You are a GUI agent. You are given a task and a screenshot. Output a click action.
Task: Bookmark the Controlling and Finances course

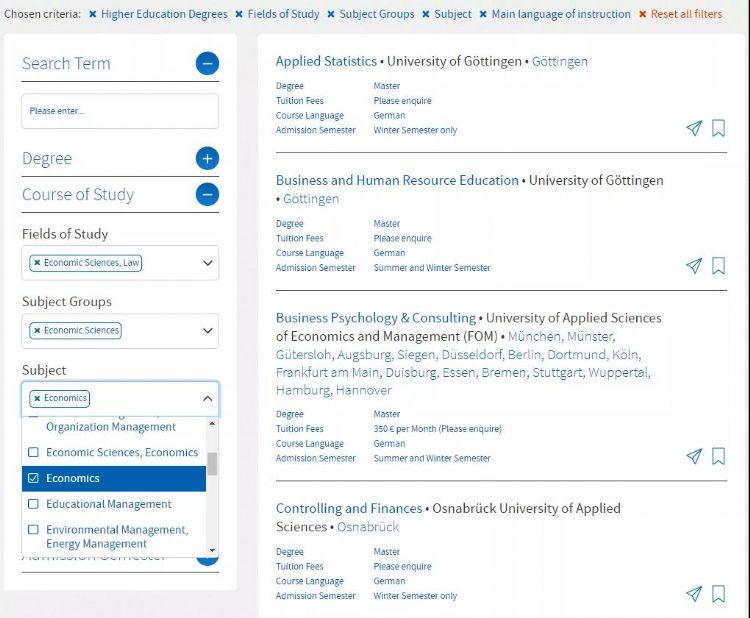pyautogui.click(x=718, y=594)
